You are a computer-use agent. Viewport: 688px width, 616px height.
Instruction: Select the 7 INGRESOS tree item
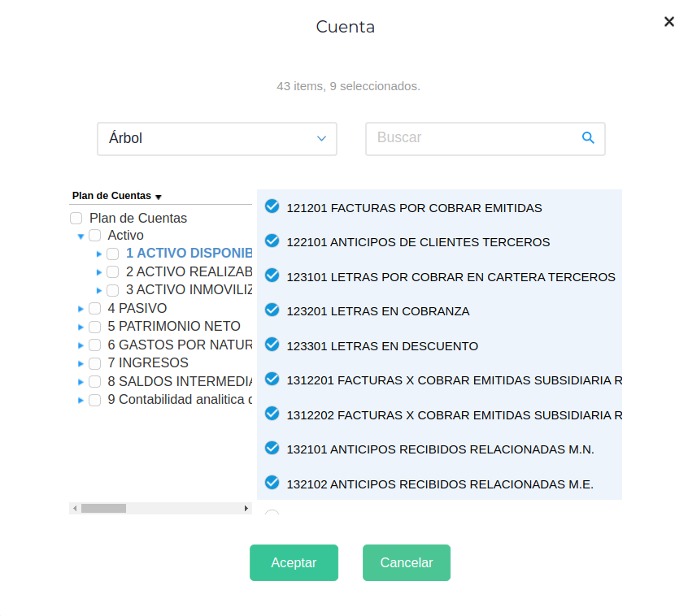coord(147,362)
